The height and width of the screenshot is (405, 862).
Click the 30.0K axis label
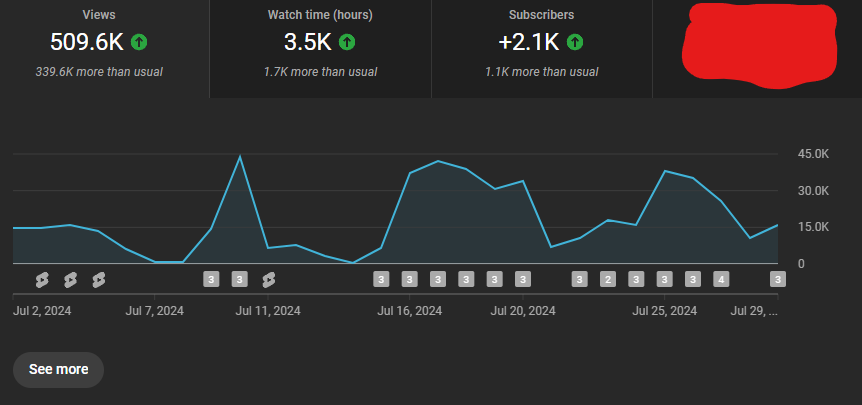813,191
